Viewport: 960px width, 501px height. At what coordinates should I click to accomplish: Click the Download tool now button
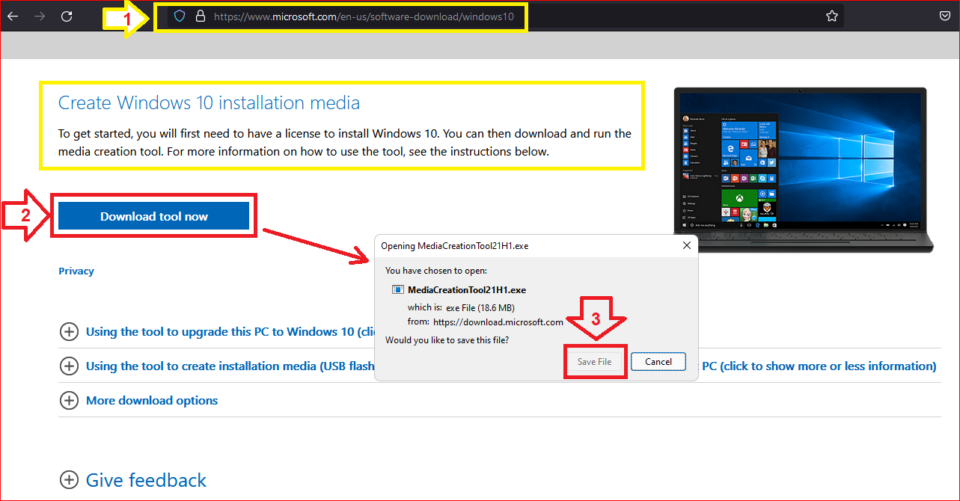pyautogui.click(x=154, y=216)
